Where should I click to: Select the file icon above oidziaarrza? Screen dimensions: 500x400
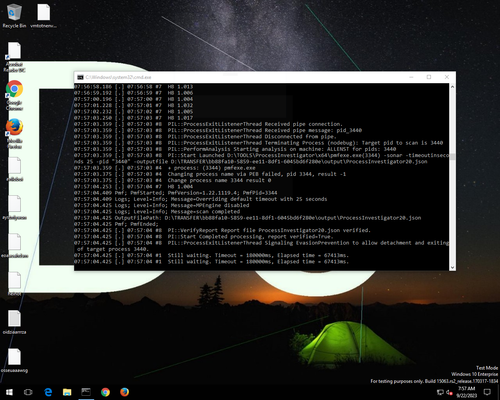click(x=14, y=284)
